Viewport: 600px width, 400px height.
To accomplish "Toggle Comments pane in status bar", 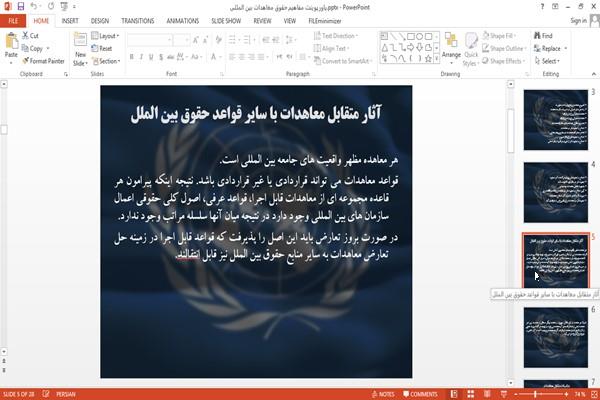I will coord(420,394).
